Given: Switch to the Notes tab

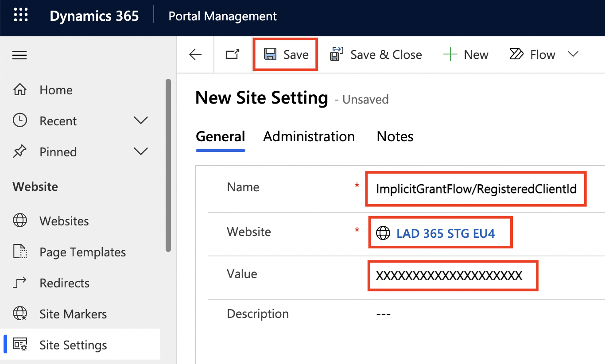Looking at the screenshot, I should coord(395,136).
